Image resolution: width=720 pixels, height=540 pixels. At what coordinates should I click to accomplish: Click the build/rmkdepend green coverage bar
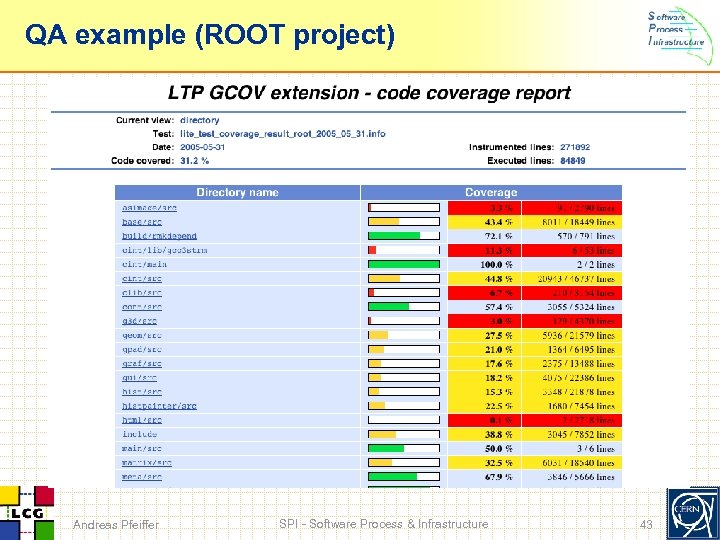(404, 236)
